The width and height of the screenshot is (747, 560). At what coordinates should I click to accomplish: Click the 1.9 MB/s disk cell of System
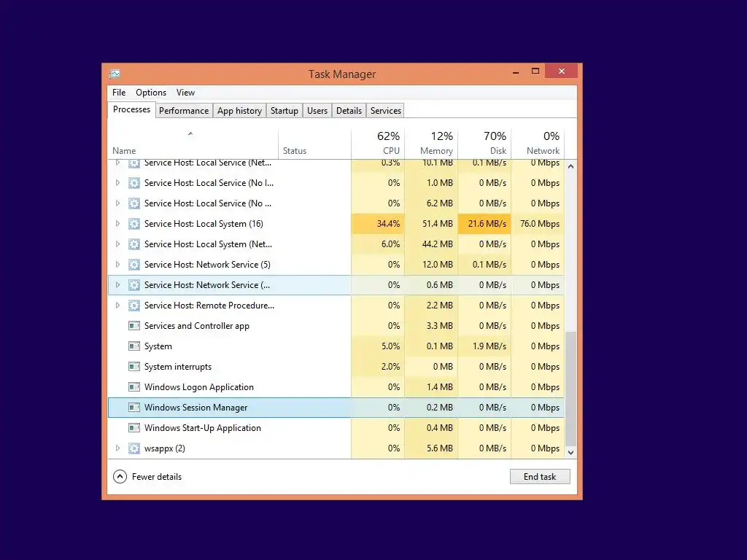click(x=484, y=346)
